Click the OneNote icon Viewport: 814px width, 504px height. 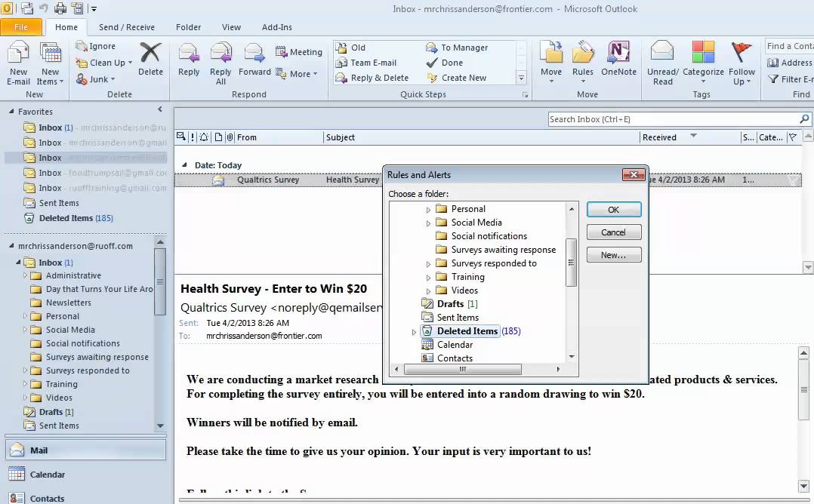coord(618,52)
